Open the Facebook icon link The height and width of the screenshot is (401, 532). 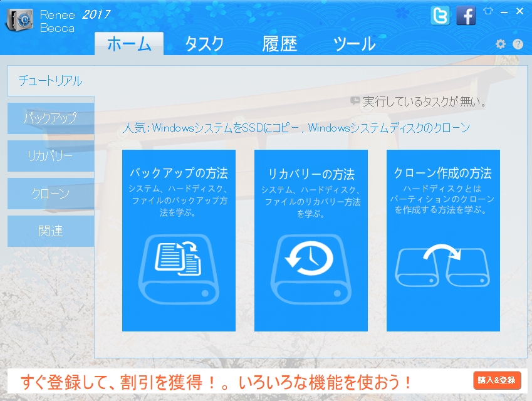[x=466, y=16]
